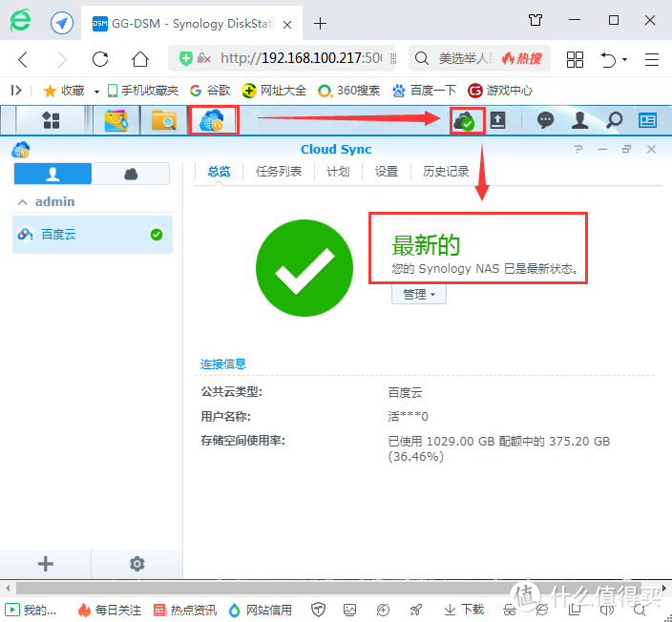Screen dimensions: 672x622
Task: Open the 收藏 dropdown arrow
Action: pos(96,92)
